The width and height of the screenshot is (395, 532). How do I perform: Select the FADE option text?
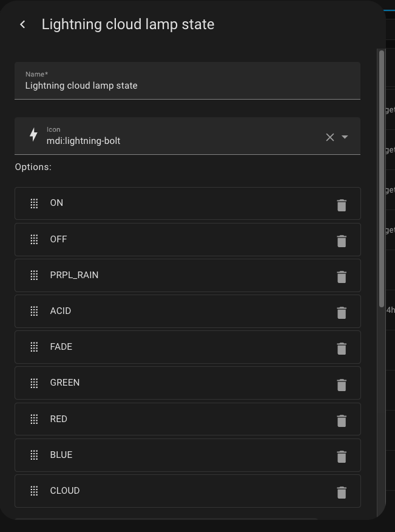click(x=61, y=347)
